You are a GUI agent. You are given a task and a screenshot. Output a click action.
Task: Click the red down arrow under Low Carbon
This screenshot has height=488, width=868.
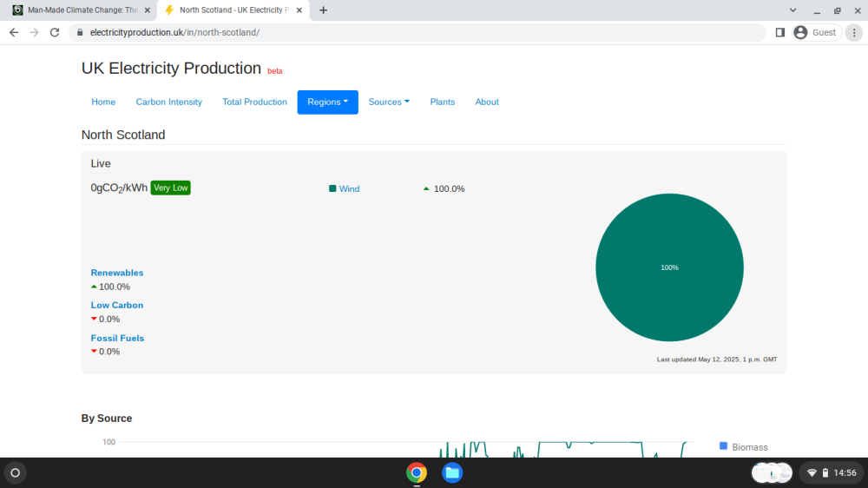[94, 319]
